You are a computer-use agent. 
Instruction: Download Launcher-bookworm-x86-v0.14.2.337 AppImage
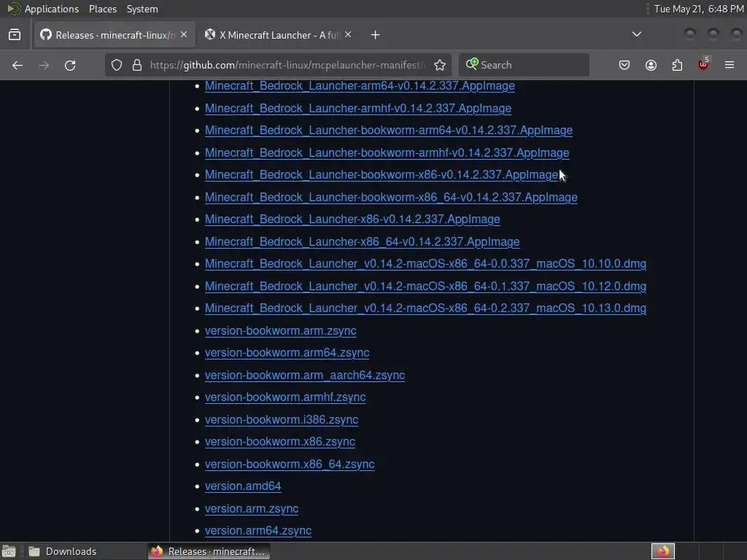tap(381, 175)
